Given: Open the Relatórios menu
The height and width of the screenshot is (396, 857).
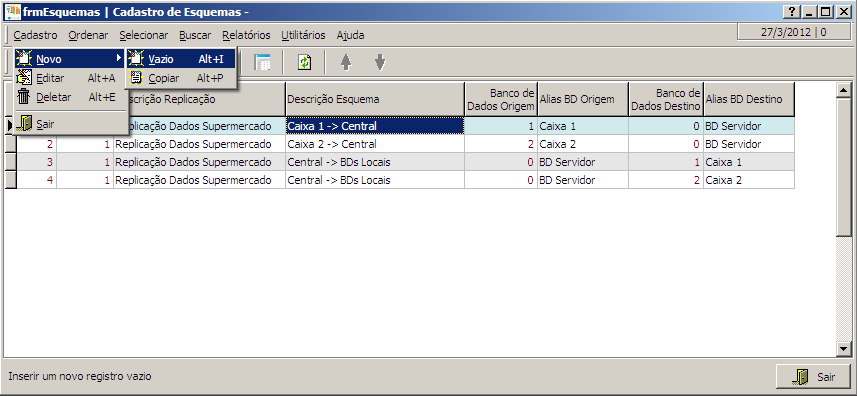Looking at the screenshot, I should tap(246, 35).
